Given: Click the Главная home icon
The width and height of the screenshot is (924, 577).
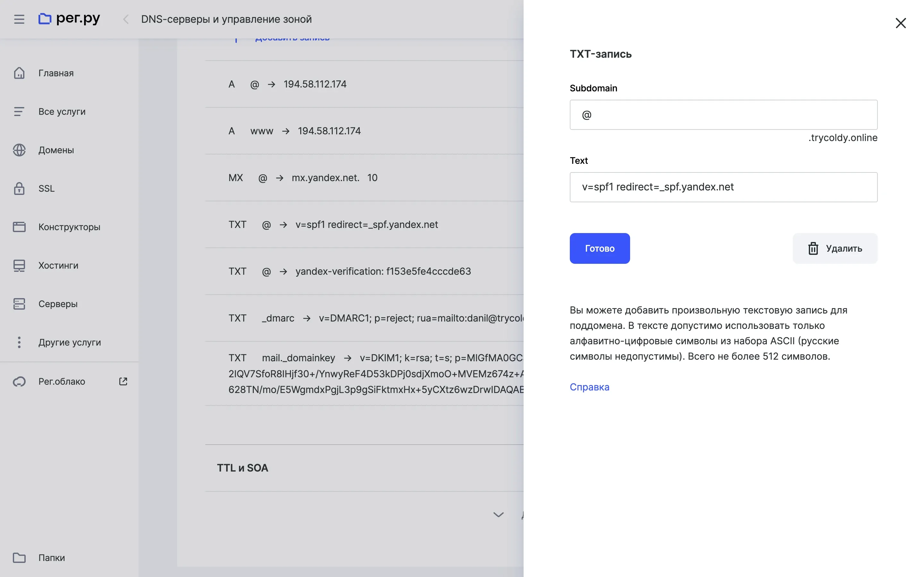Looking at the screenshot, I should click(19, 73).
